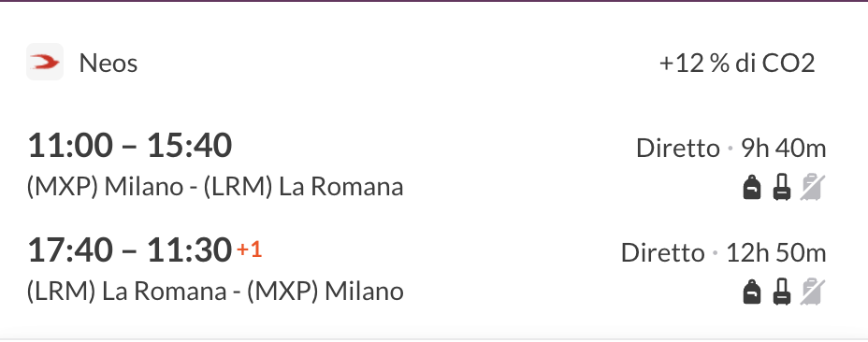Click the (LRM) airport code on return

[x=61, y=292]
